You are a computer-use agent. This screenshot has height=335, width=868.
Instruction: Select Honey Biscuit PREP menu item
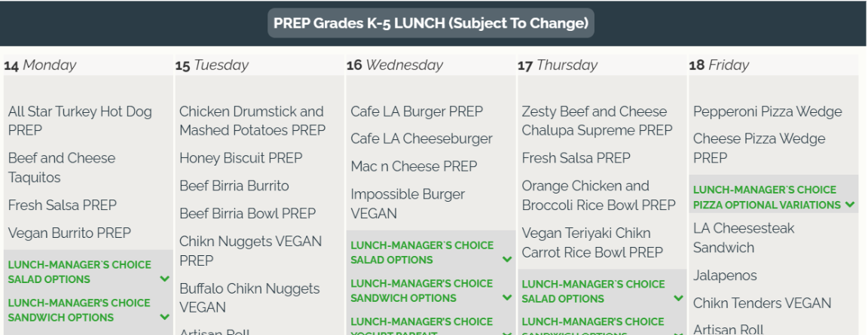(241, 158)
